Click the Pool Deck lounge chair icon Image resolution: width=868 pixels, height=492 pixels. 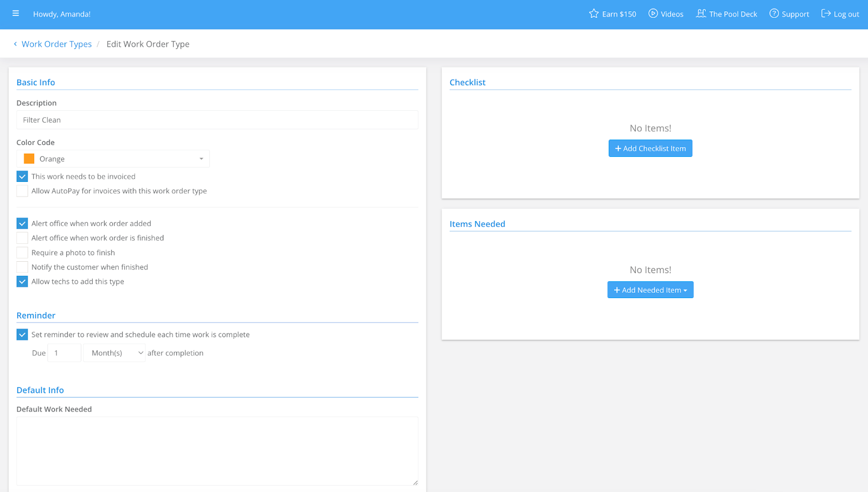(701, 14)
